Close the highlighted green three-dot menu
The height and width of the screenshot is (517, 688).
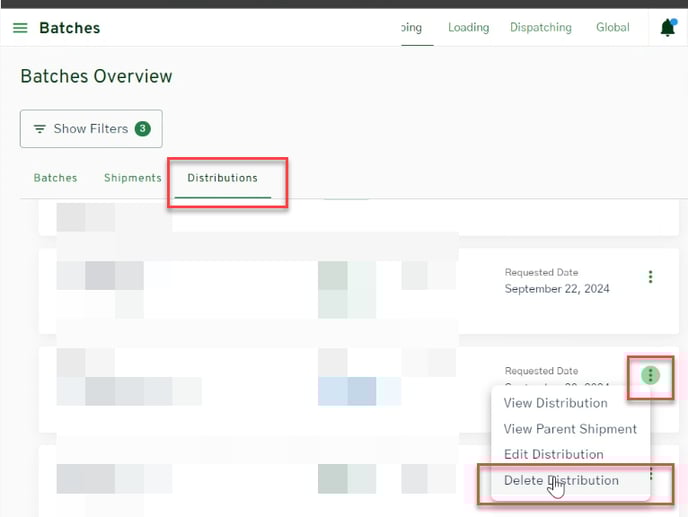click(651, 376)
